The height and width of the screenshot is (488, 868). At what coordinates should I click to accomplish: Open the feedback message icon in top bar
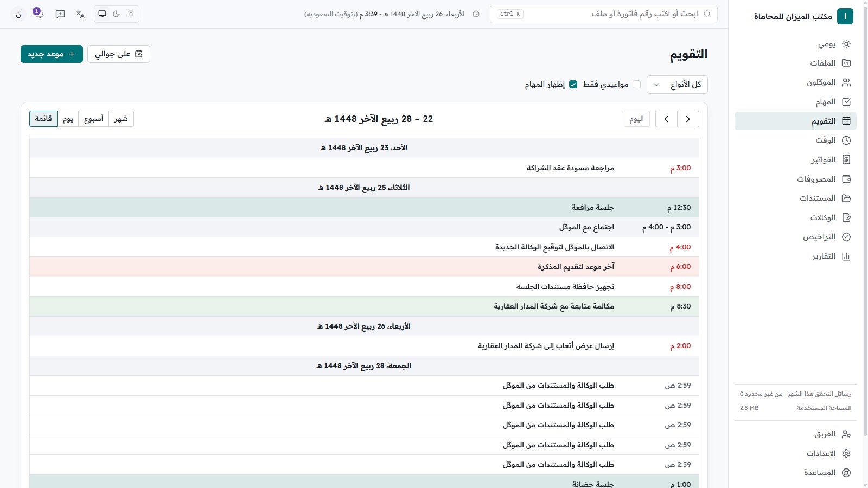[60, 14]
